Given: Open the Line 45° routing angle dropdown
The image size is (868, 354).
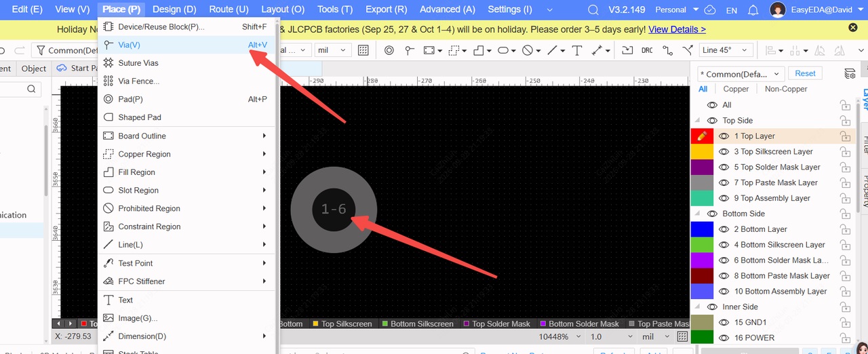Looking at the screenshot, I should pyautogui.click(x=726, y=50).
